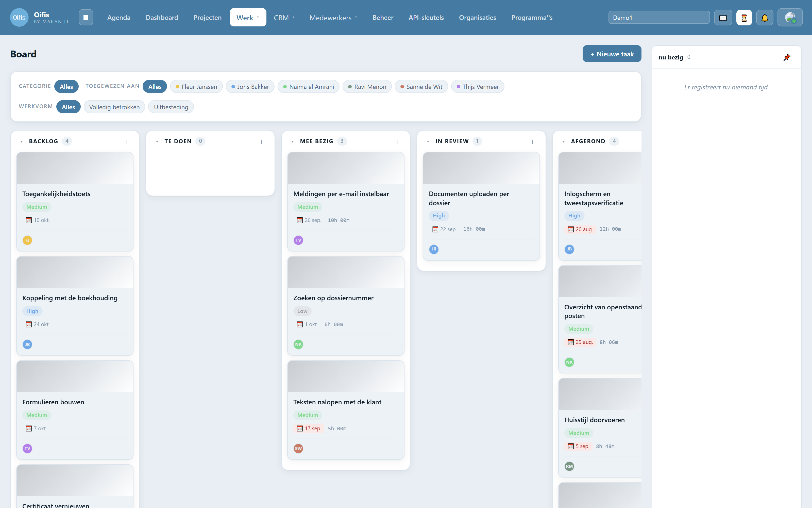The width and height of the screenshot is (812, 508).
Task: Open the grid app launcher icon
Action: [x=86, y=18]
